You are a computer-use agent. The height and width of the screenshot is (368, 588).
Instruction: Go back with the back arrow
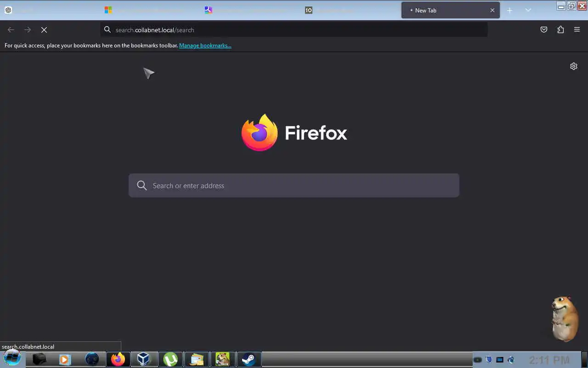tap(11, 29)
